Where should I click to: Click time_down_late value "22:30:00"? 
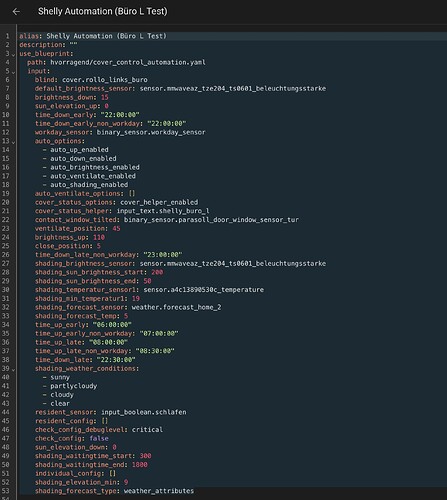coord(116,359)
